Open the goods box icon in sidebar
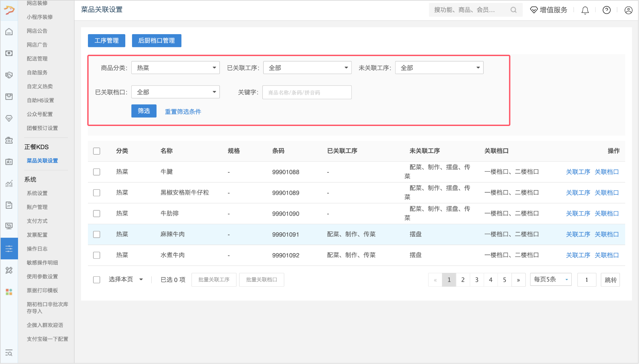Screen dimensions: 639x364 point(9,97)
